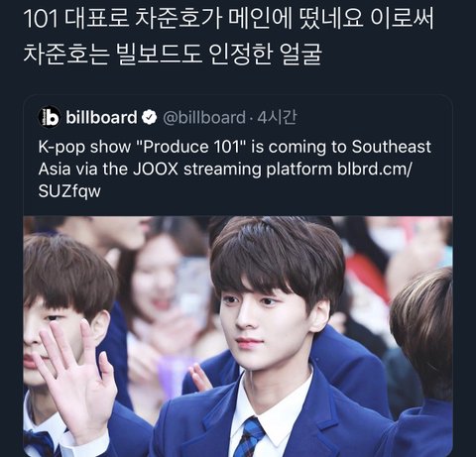Click the word "JOOX" in quoted tweet
The height and width of the screenshot is (457, 476).
click(156, 169)
